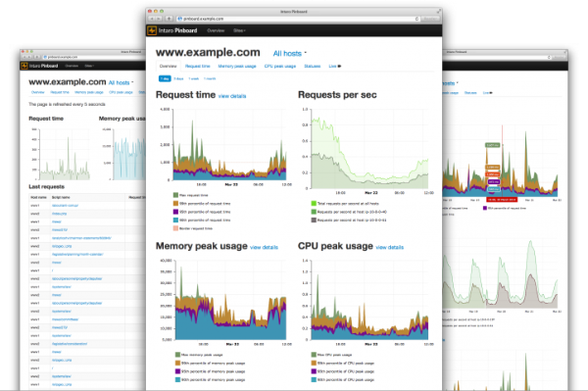Select the 1 day period button
The width and height of the screenshot is (588, 391).
(165, 78)
